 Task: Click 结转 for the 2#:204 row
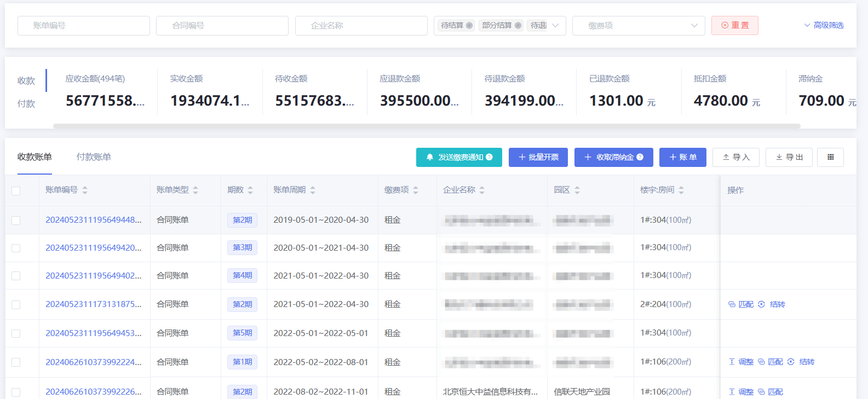[777, 304]
